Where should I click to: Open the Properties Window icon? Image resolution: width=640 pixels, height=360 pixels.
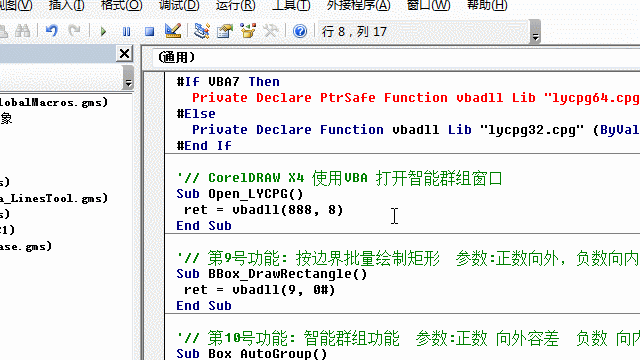(224, 31)
